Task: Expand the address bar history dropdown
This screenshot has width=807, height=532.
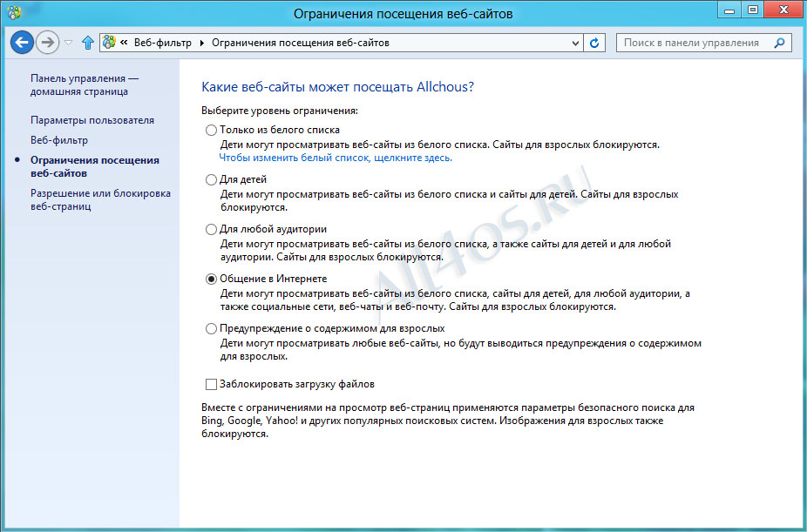Action: 575,44
